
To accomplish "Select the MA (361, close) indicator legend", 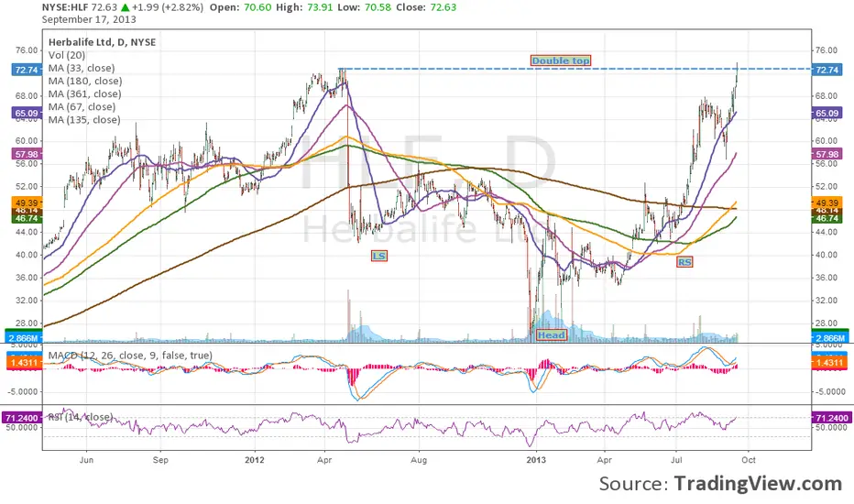I will pyautogui.click(x=85, y=93).
